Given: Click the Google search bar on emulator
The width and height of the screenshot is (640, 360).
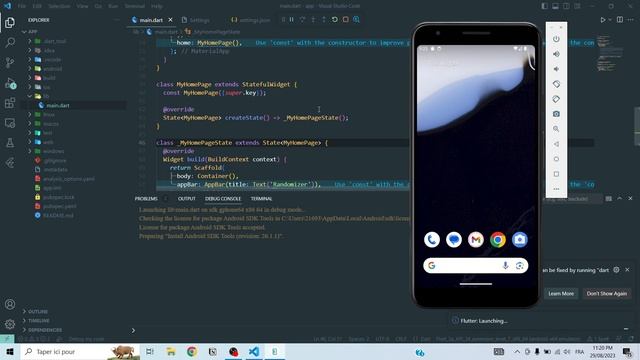Looking at the screenshot, I should tap(476, 266).
